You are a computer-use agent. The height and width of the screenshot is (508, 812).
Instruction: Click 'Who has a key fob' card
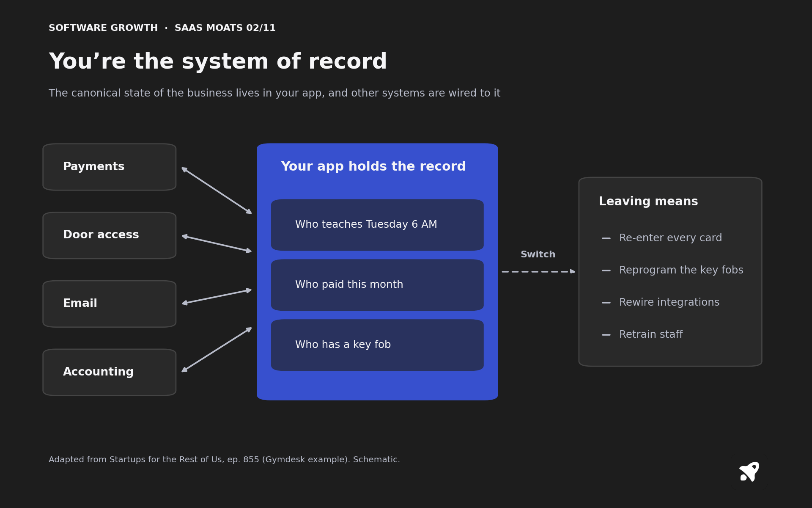[377, 345]
